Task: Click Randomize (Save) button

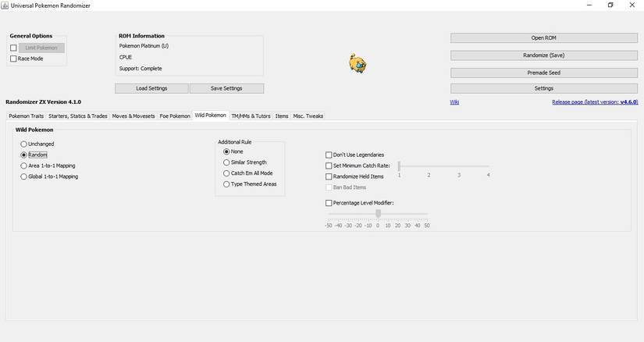Action: (544, 55)
